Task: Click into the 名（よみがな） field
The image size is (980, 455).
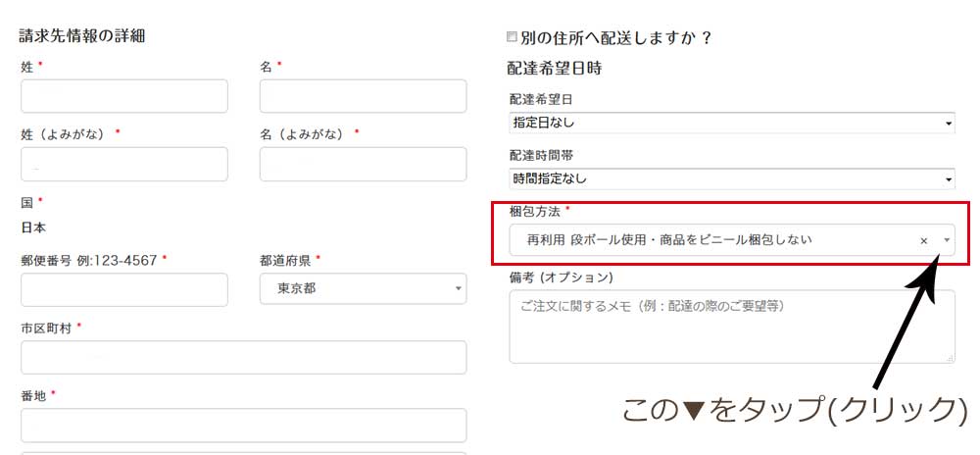Action: click(x=363, y=164)
